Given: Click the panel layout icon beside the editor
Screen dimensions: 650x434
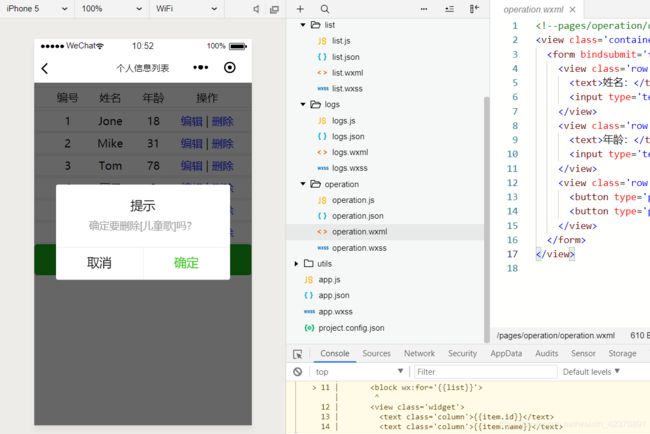Looking at the screenshot, I should (x=474, y=9).
